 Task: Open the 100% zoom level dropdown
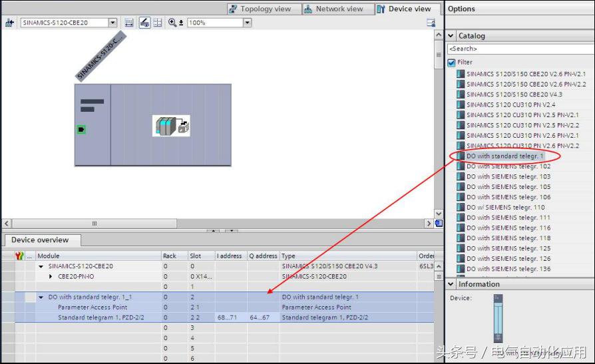click(247, 23)
